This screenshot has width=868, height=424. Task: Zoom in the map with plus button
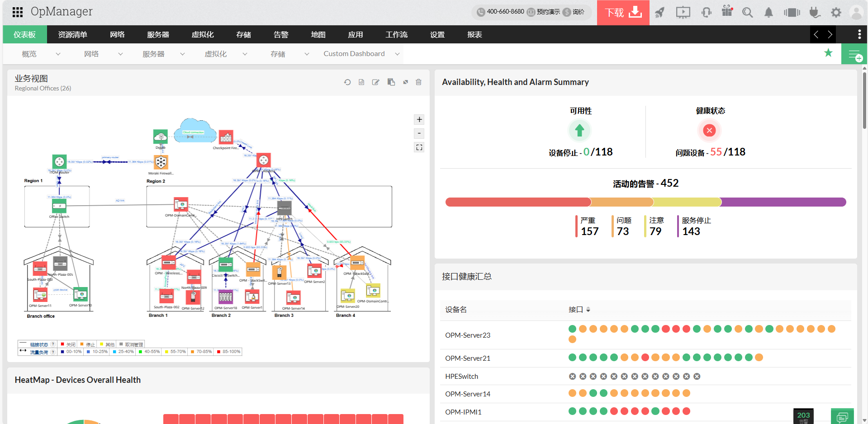(x=419, y=119)
